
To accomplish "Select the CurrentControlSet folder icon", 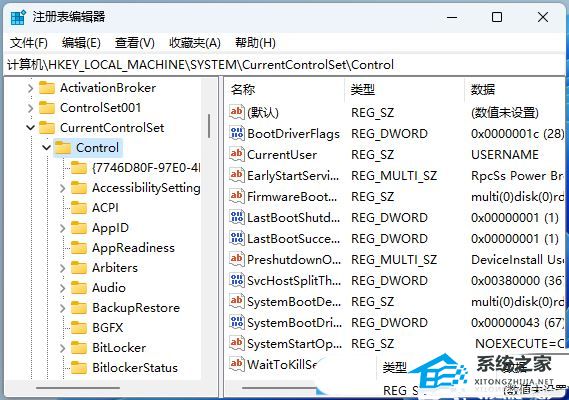I will click(x=47, y=128).
